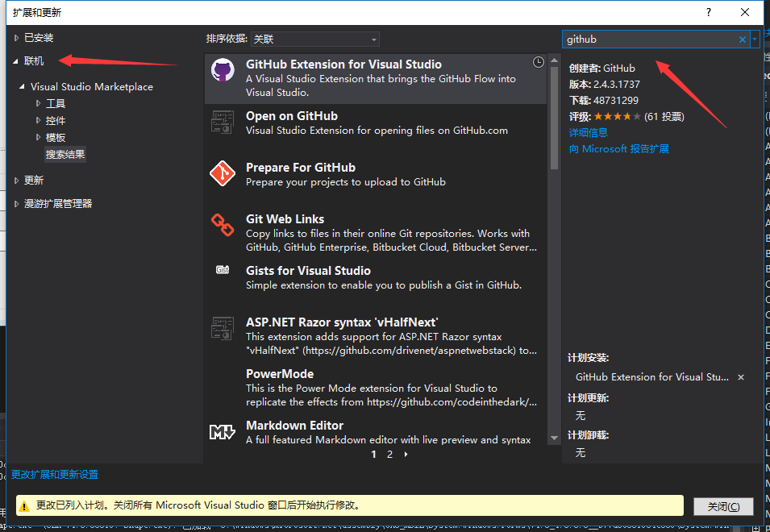Close the 扩展和更新 dialog window
The image size is (770, 532).
(x=745, y=12)
